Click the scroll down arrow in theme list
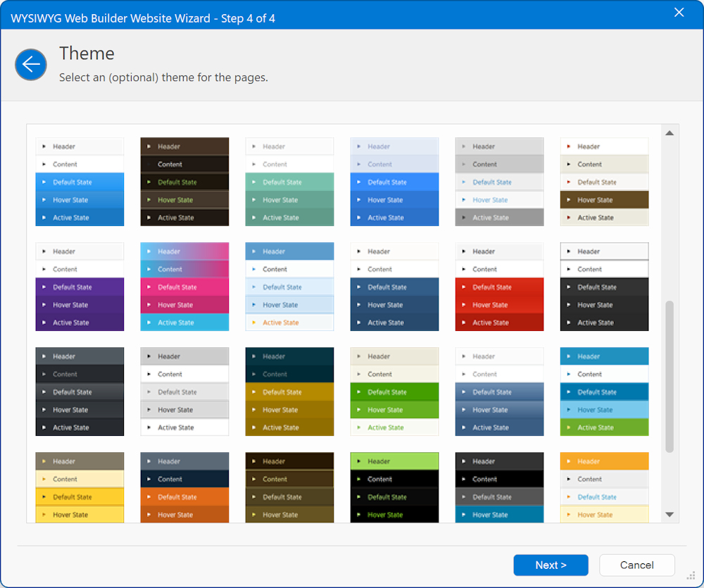Image resolution: width=704 pixels, height=588 pixels. pyautogui.click(x=670, y=515)
